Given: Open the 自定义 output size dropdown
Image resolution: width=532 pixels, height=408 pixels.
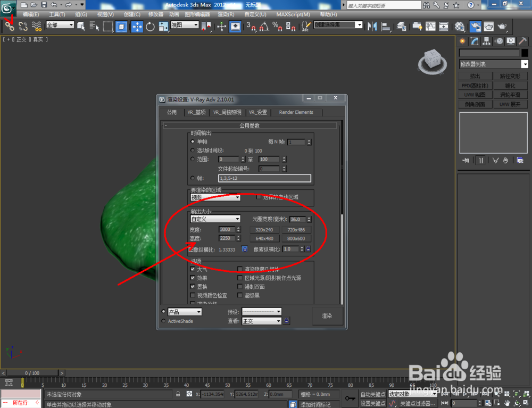Looking at the screenshot, I should click(215, 219).
